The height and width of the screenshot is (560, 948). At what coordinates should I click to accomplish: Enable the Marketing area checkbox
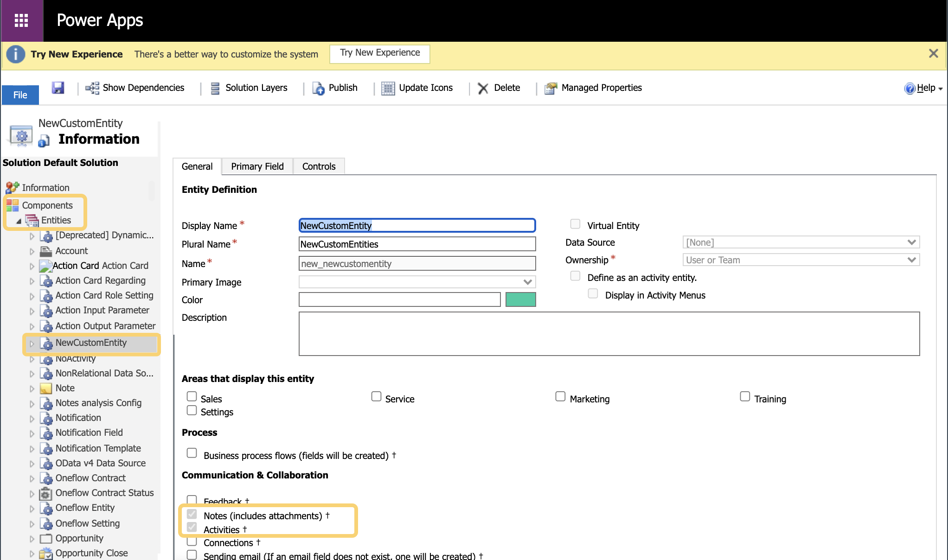[560, 396]
